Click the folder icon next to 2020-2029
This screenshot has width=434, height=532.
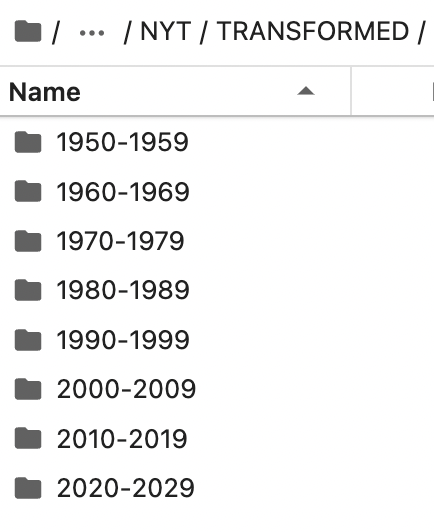click(x=28, y=488)
